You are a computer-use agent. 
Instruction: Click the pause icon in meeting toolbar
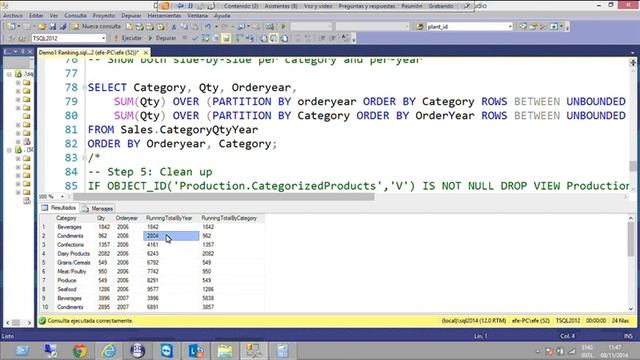coord(190,6)
